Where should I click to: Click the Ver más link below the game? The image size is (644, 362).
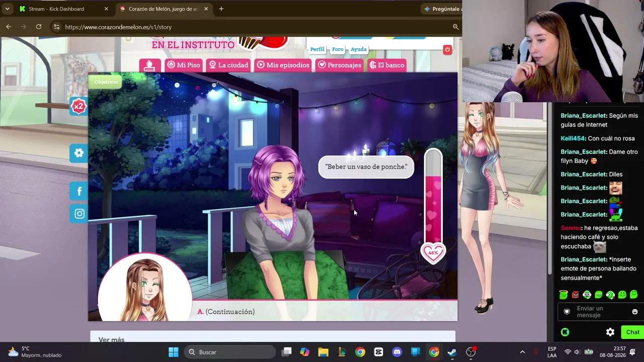111,339
